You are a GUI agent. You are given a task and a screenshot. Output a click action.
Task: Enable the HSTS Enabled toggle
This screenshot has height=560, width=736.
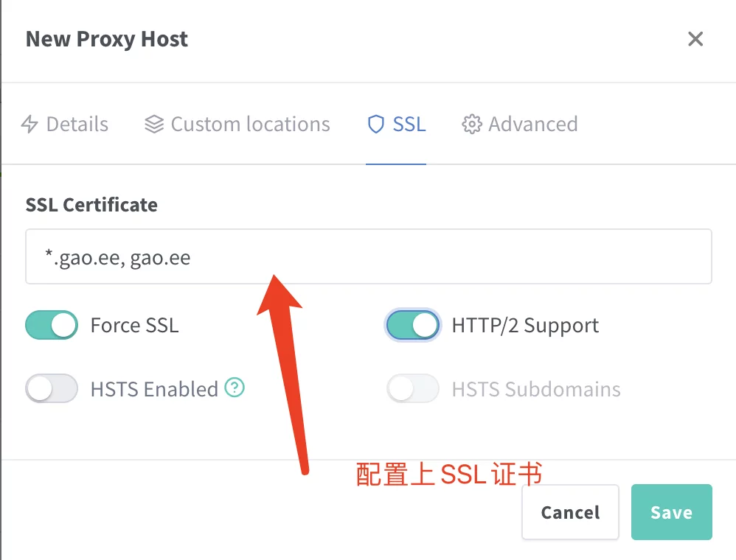point(52,388)
